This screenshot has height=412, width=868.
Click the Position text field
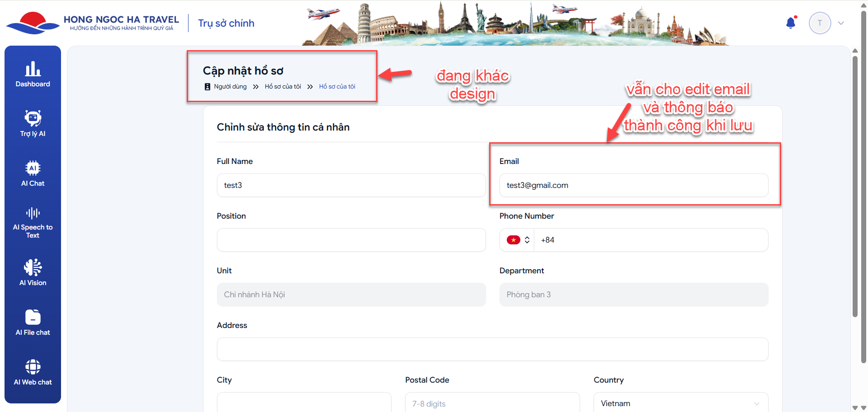pyautogui.click(x=351, y=240)
